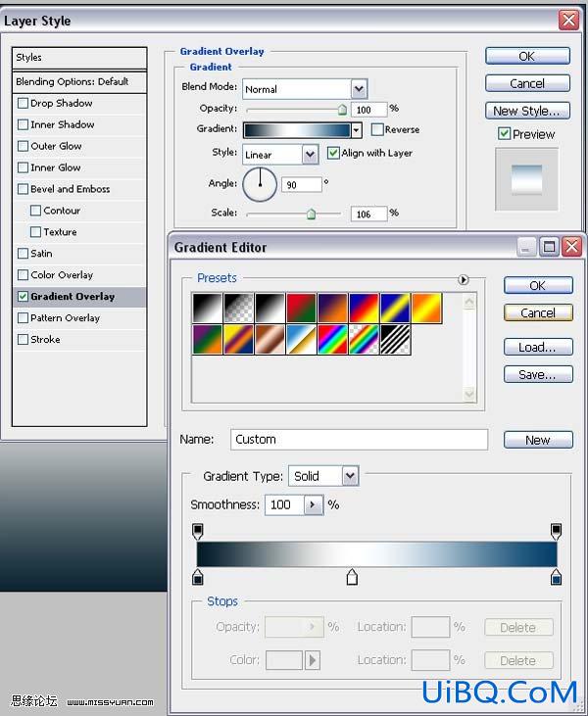
Task: Enable the Inner Shadow checkbox
Action: 23,124
